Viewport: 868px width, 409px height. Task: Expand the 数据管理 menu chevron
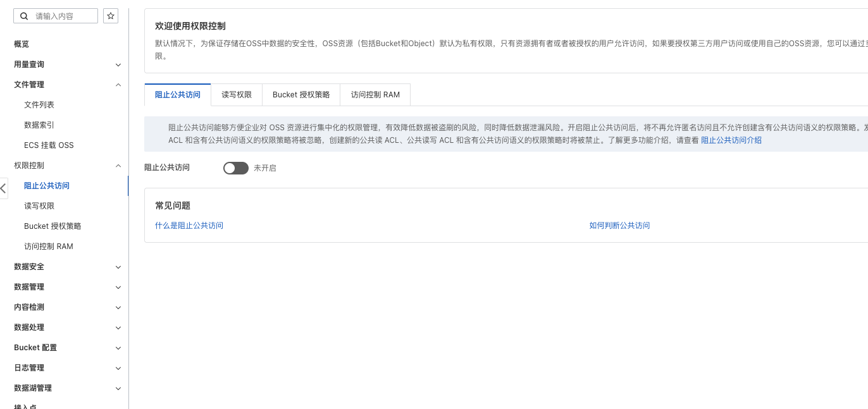click(x=118, y=287)
